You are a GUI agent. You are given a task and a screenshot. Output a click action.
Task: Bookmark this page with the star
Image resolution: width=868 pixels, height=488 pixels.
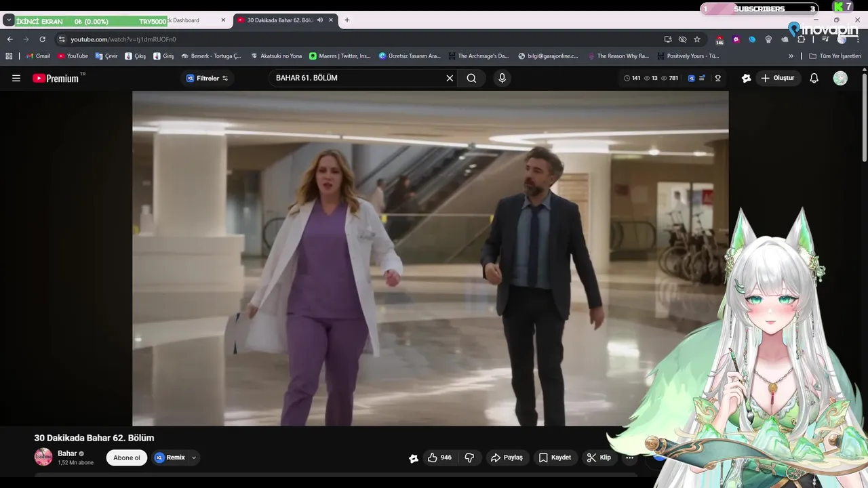click(697, 39)
